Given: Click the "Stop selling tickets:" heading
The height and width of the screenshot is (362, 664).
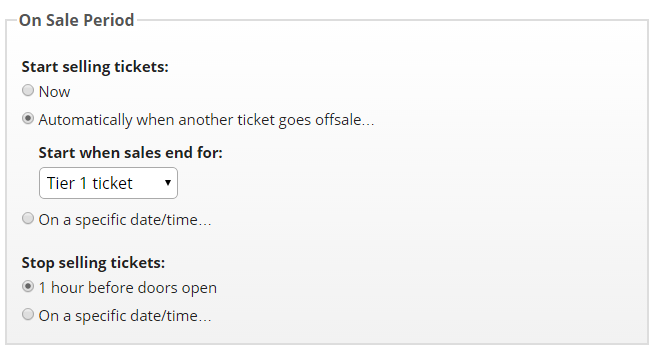Looking at the screenshot, I should click(x=93, y=263).
